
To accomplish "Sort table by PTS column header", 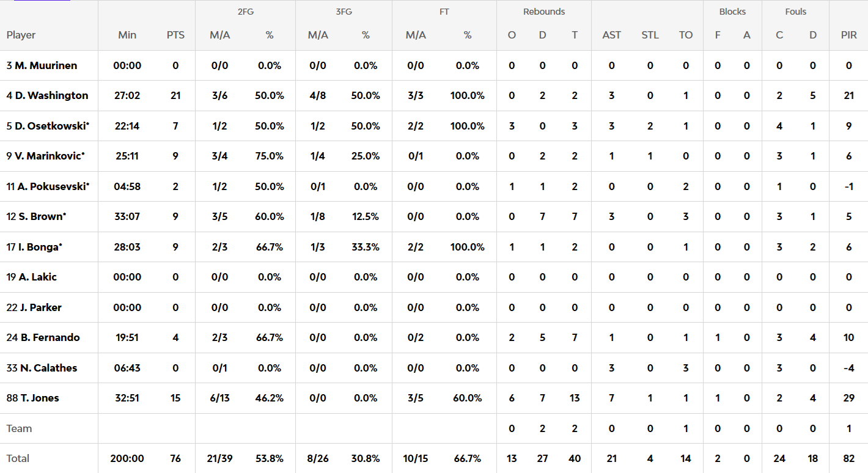I will tap(175, 35).
